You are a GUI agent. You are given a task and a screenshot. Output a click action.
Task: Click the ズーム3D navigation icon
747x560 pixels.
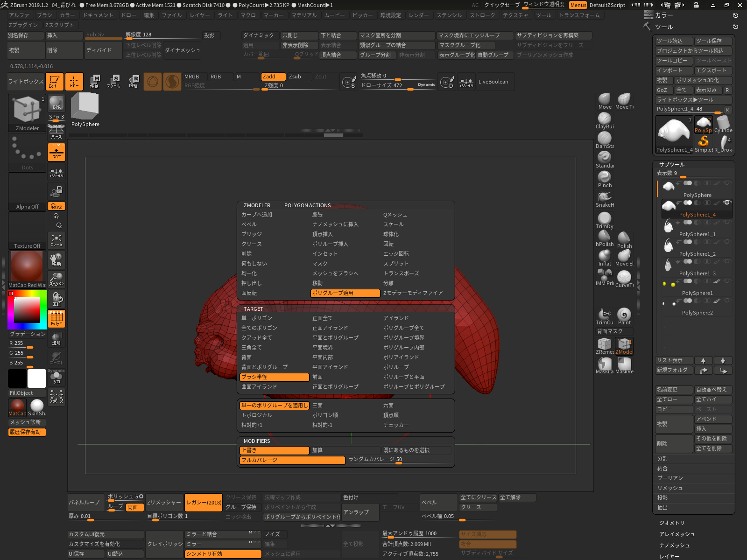[x=56, y=280]
